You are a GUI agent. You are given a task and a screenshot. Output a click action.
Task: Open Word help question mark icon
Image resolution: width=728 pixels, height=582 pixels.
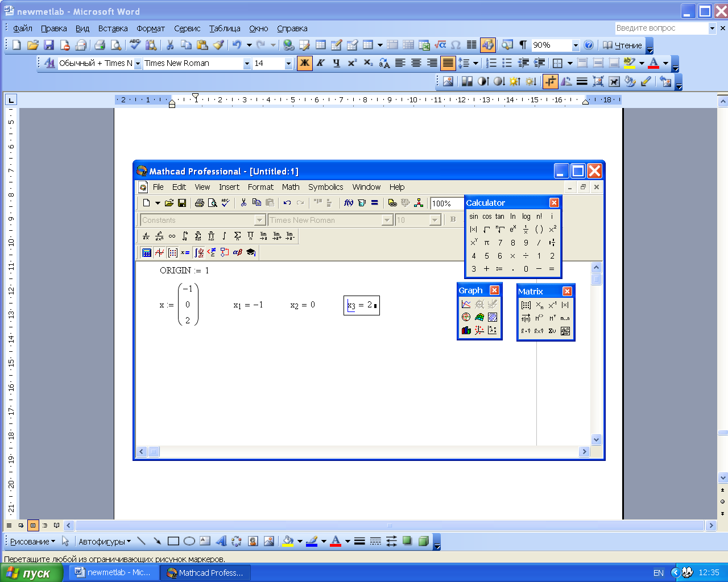pos(589,45)
